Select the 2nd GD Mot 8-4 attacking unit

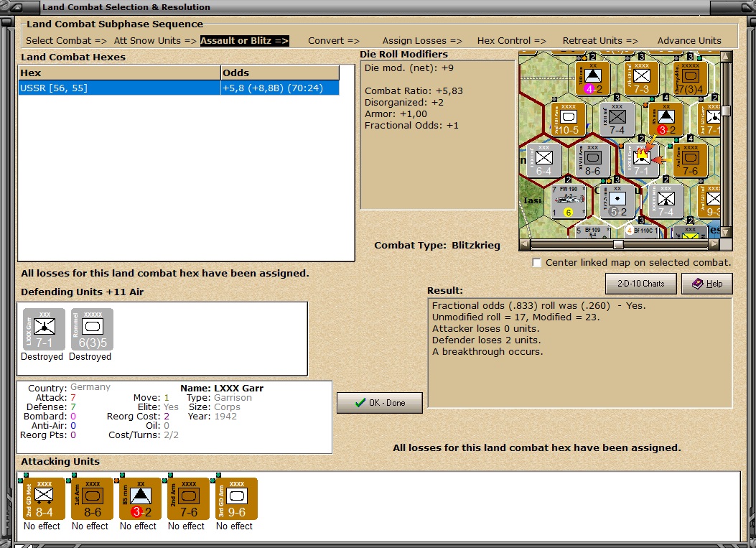(x=41, y=498)
